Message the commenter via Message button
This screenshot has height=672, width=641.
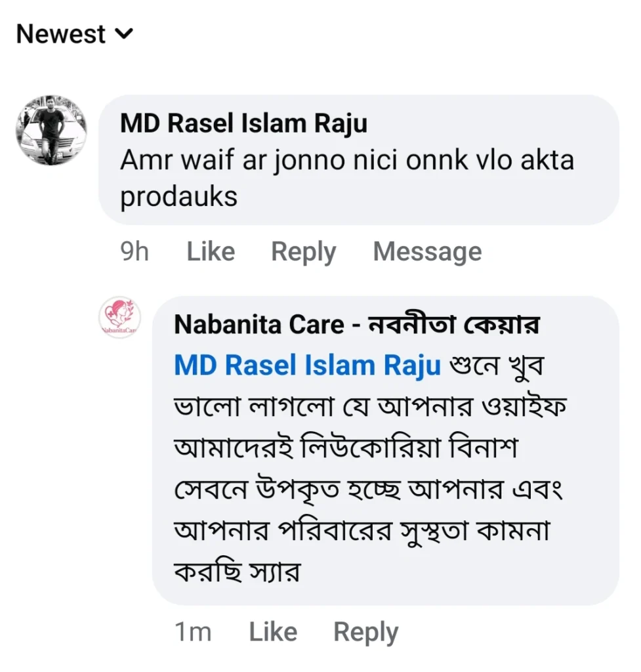pos(427,252)
